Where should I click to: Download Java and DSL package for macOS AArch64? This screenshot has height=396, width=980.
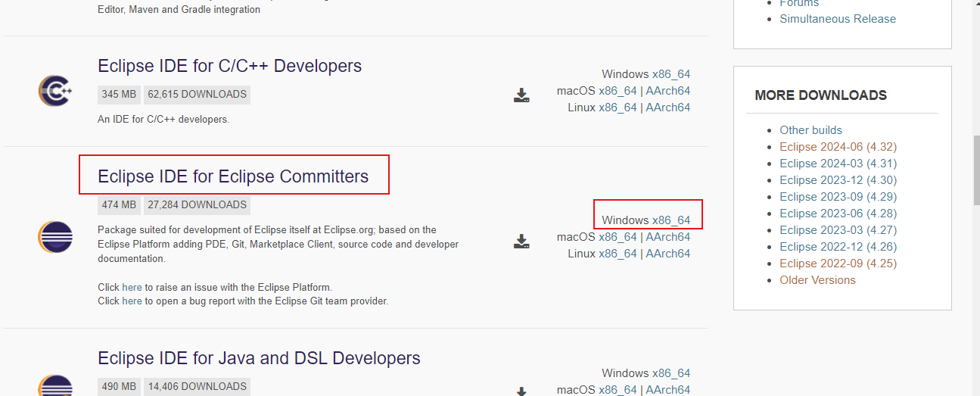tap(667, 390)
